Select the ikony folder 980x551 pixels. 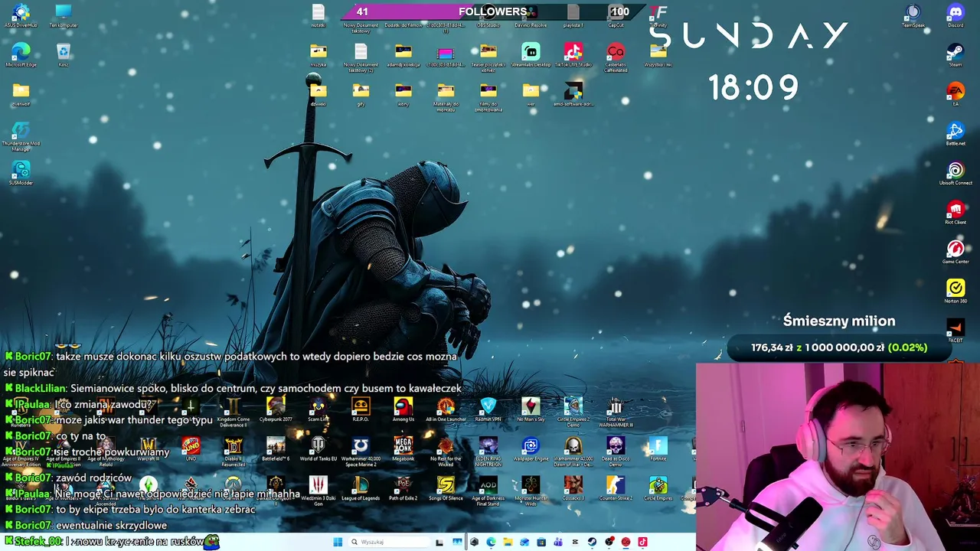[x=403, y=94]
